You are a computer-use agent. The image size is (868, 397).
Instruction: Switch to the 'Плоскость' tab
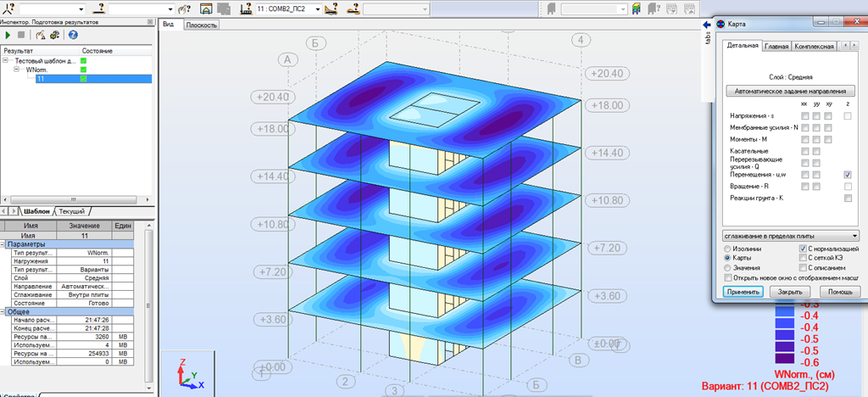(x=202, y=25)
